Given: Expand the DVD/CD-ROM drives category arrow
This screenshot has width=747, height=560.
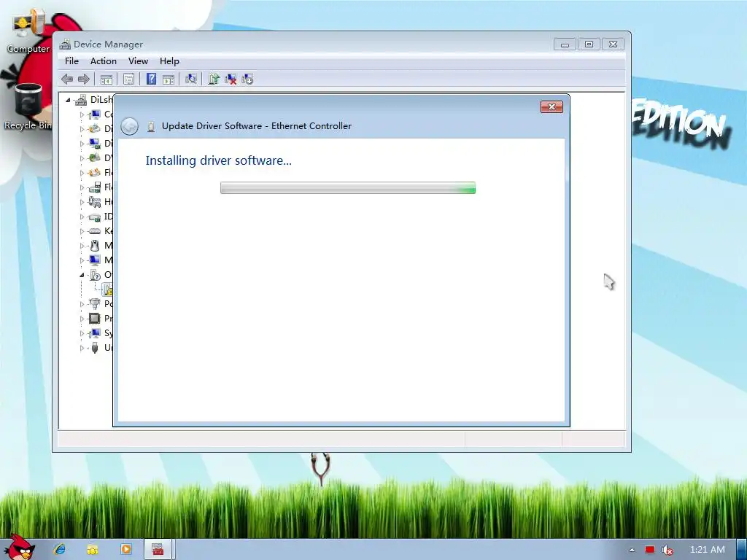Looking at the screenshot, I should (x=82, y=158).
